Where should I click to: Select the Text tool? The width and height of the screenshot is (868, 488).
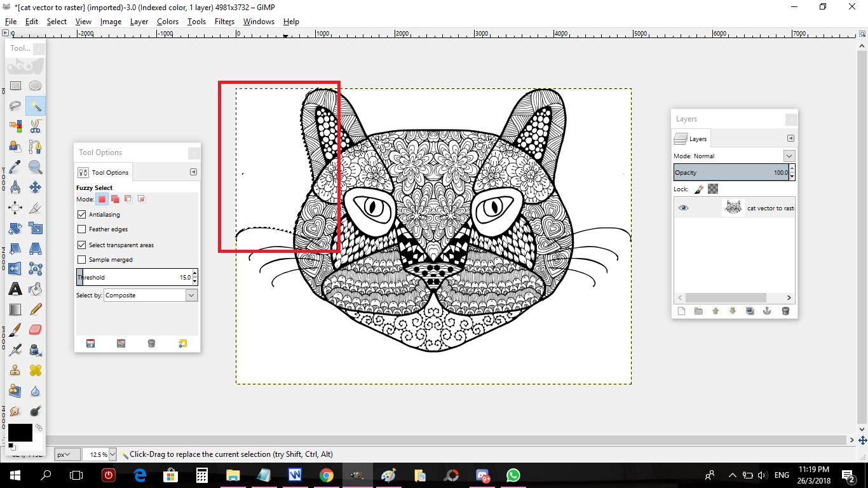point(15,289)
